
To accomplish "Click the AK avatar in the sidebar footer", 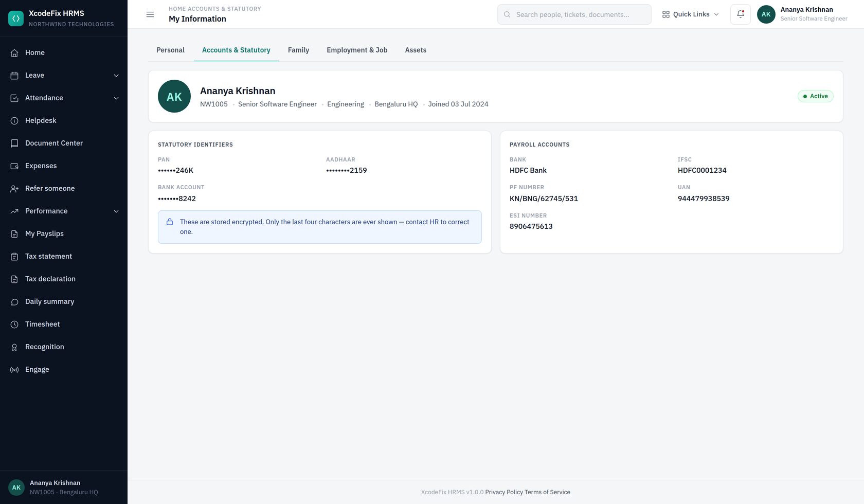I will pos(16,488).
